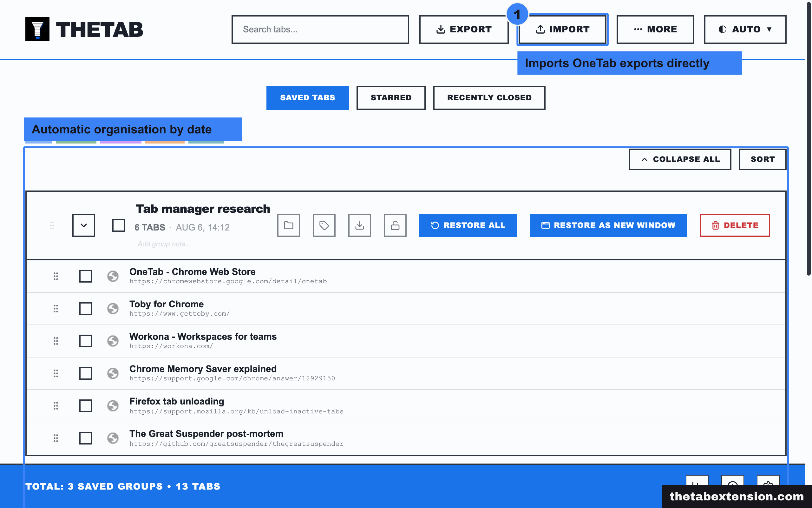Collapse all saved groups

(680, 159)
